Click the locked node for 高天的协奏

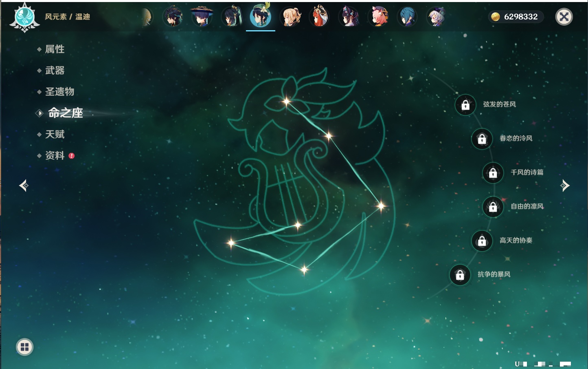click(482, 241)
